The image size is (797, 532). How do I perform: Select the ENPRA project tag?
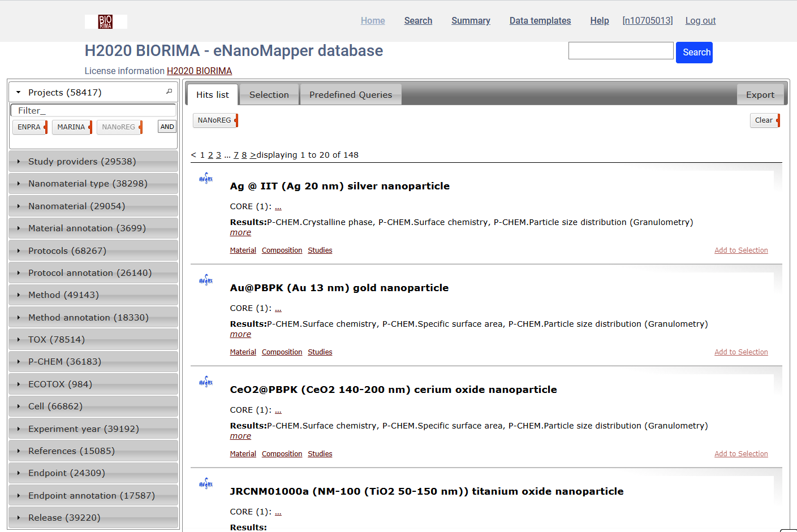point(29,127)
